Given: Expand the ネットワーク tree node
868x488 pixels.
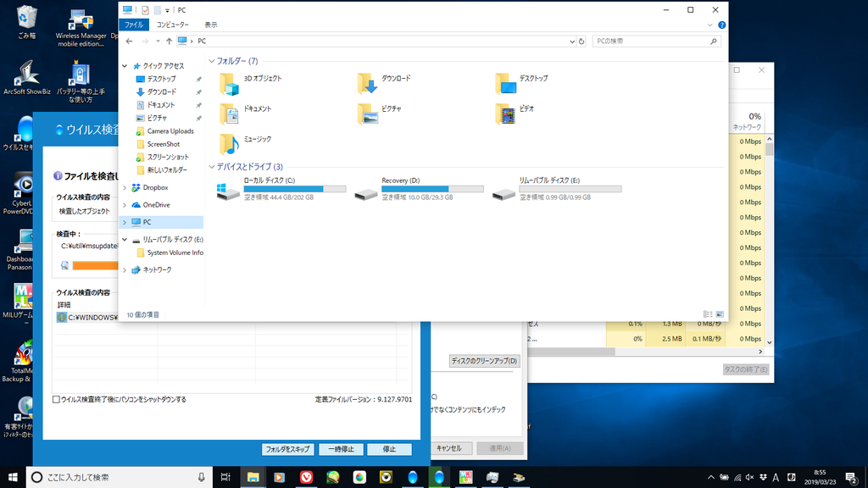Looking at the screenshot, I should point(125,269).
